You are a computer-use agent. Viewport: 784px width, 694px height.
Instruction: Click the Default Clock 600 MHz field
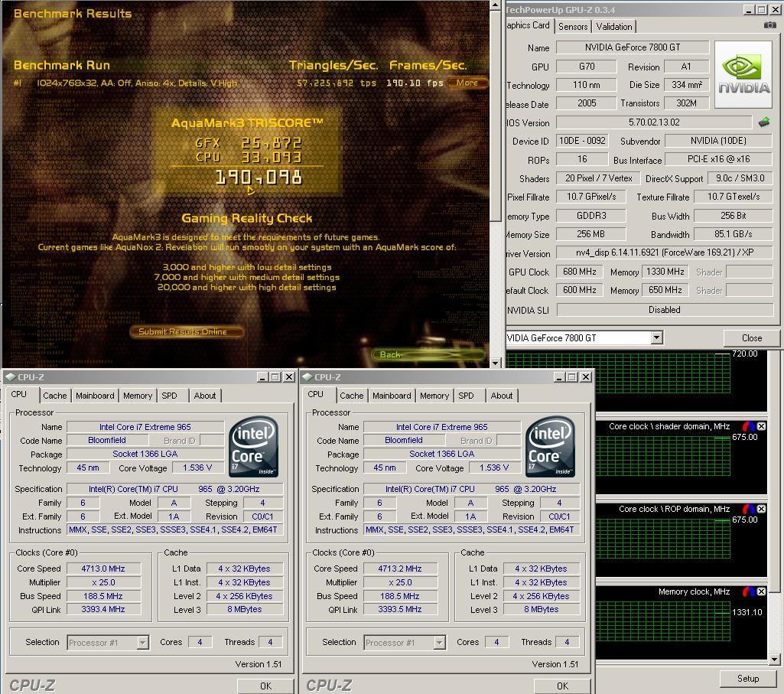click(580, 290)
